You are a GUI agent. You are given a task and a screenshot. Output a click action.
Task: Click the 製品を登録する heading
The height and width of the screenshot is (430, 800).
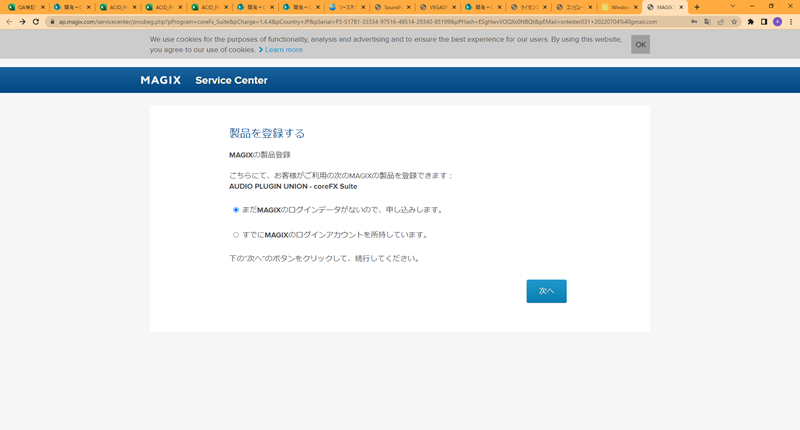point(267,133)
